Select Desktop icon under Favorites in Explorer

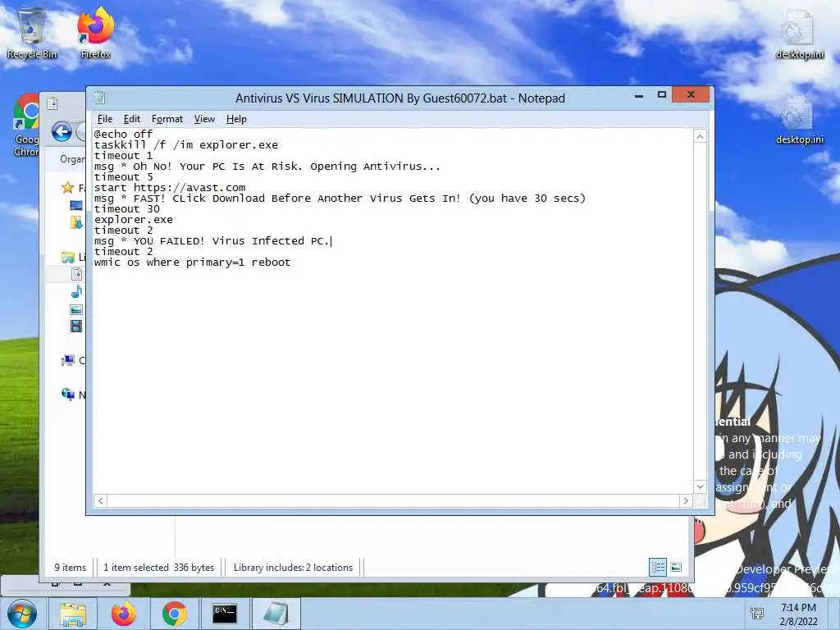point(76,205)
